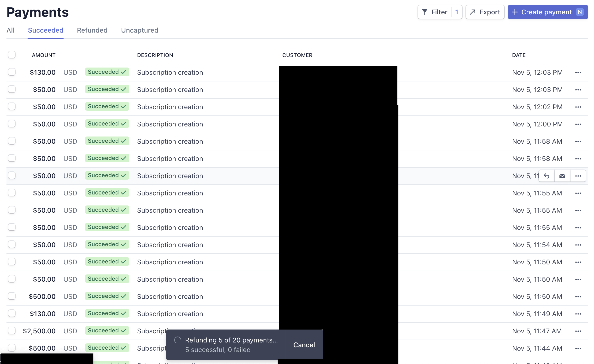
Task: Open more options for Nov 5, 11:49 AM payment
Action: [x=578, y=314]
